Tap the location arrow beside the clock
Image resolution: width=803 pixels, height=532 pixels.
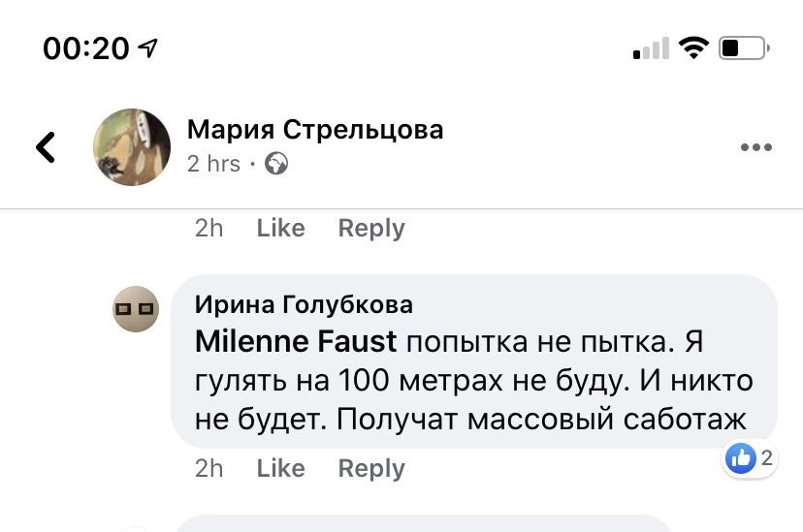point(148,48)
